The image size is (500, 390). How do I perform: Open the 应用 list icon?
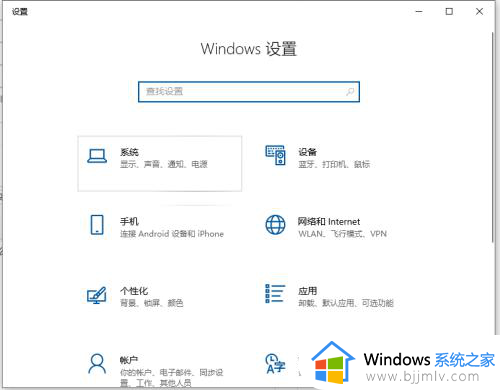click(275, 294)
